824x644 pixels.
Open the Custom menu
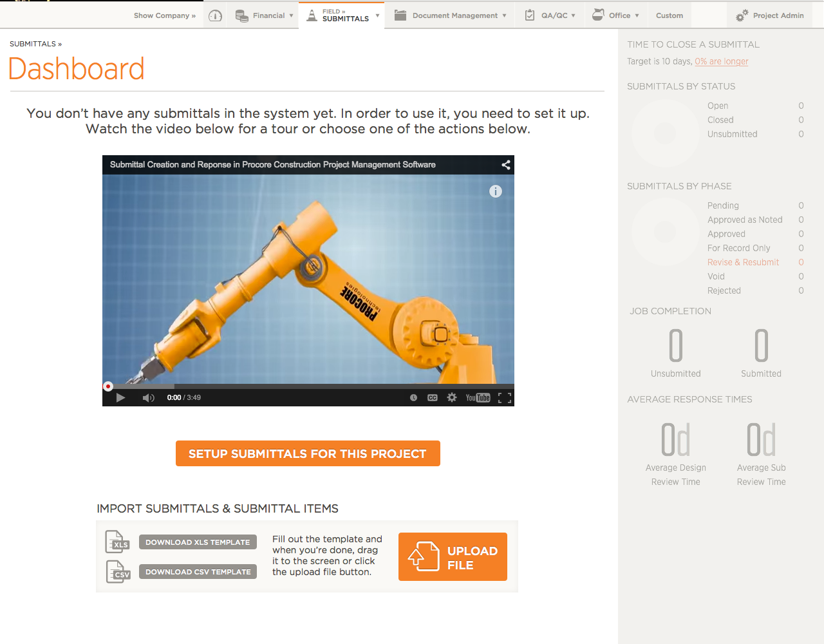(x=669, y=15)
